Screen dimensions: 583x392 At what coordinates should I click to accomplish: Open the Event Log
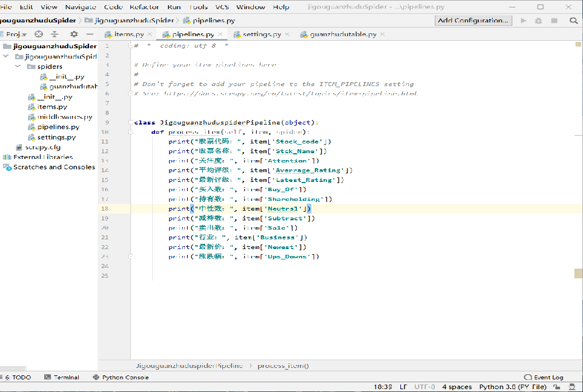(543, 377)
